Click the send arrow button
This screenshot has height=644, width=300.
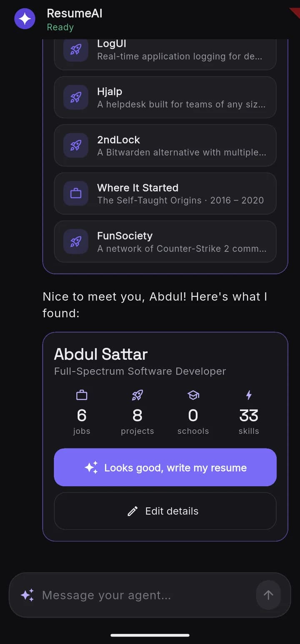[x=268, y=595]
